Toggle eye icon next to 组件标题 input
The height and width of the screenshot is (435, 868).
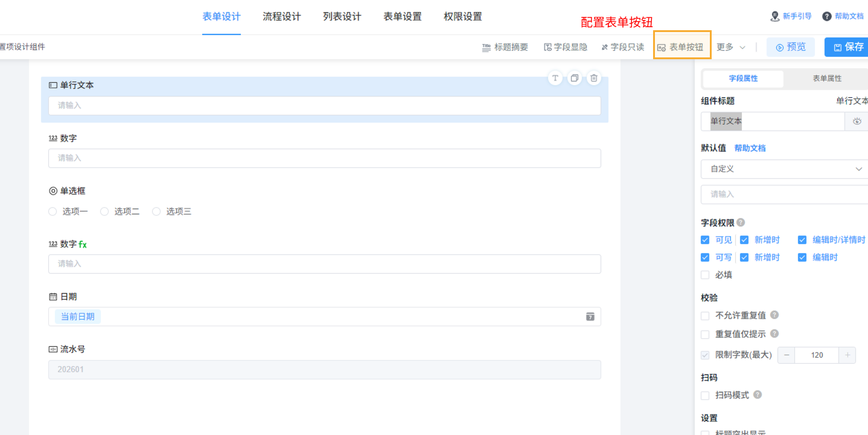click(x=857, y=121)
